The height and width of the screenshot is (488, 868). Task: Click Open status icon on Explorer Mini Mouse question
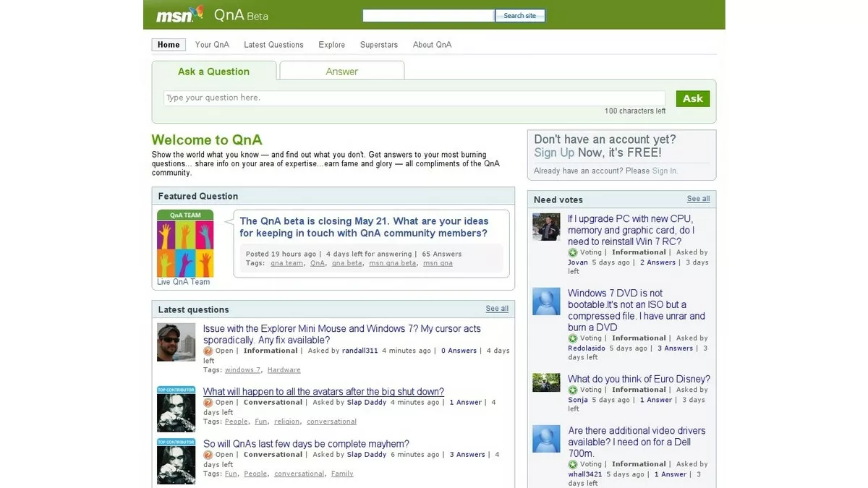tap(208, 351)
